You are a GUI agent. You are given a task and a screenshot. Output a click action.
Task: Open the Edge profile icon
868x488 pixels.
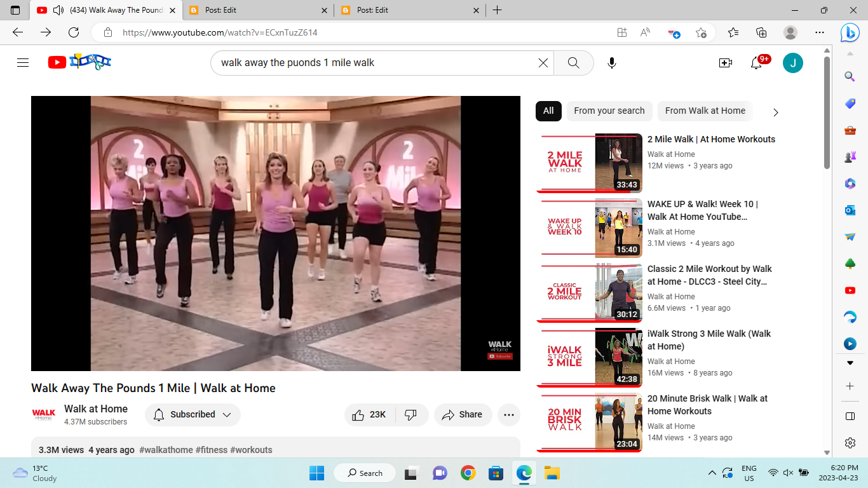click(x=790, y=32)
